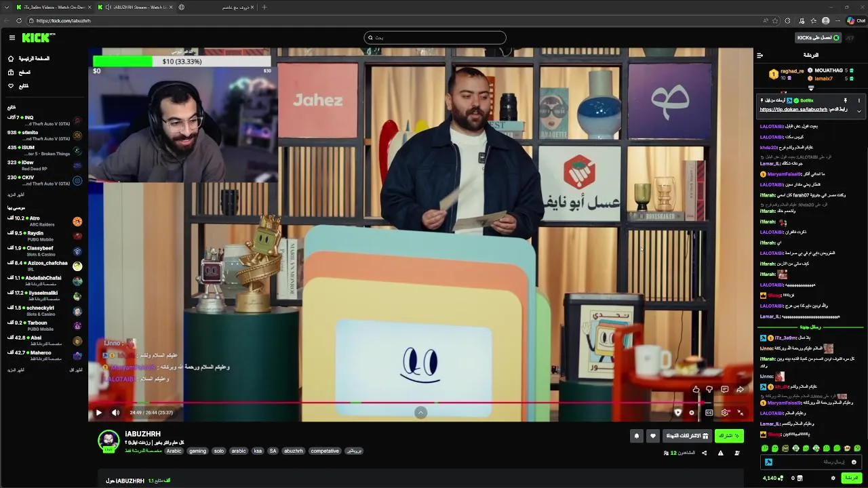Viewport: 868px width, 488px height.
Task: Open pinned message three-dot menu
Action: point(859,100)
